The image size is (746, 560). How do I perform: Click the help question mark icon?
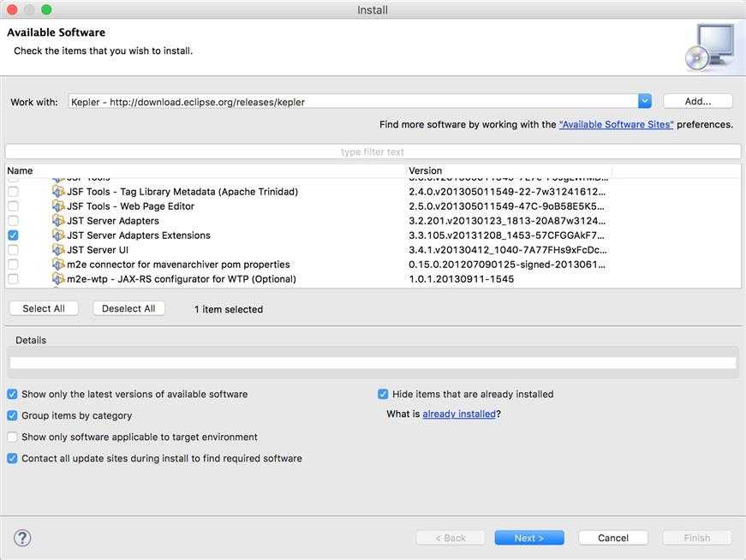pos(22,538)
